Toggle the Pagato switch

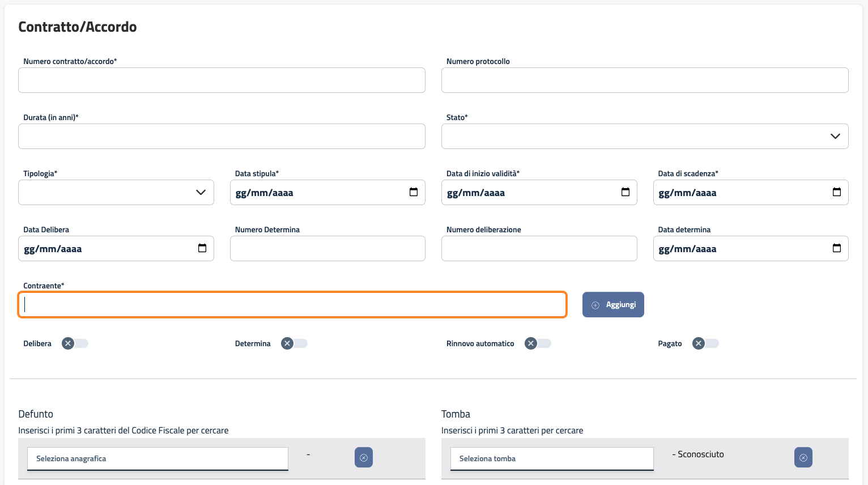705,343
